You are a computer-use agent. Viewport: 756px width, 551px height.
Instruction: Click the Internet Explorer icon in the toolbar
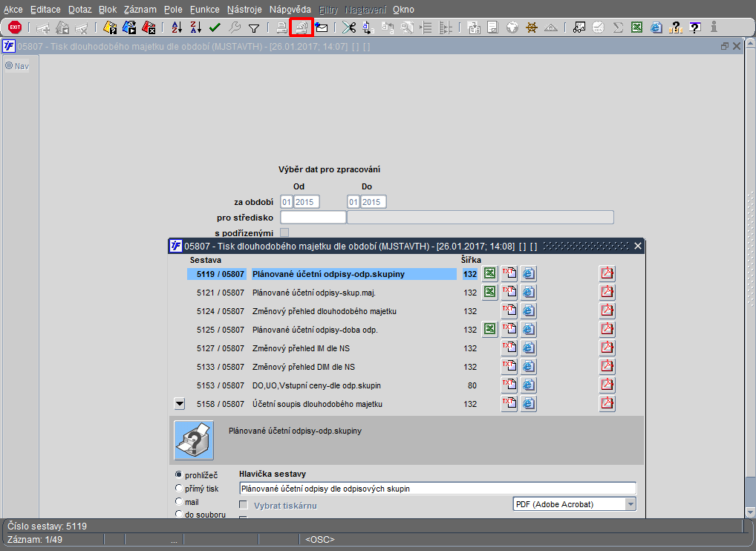[x=656, y=27]
